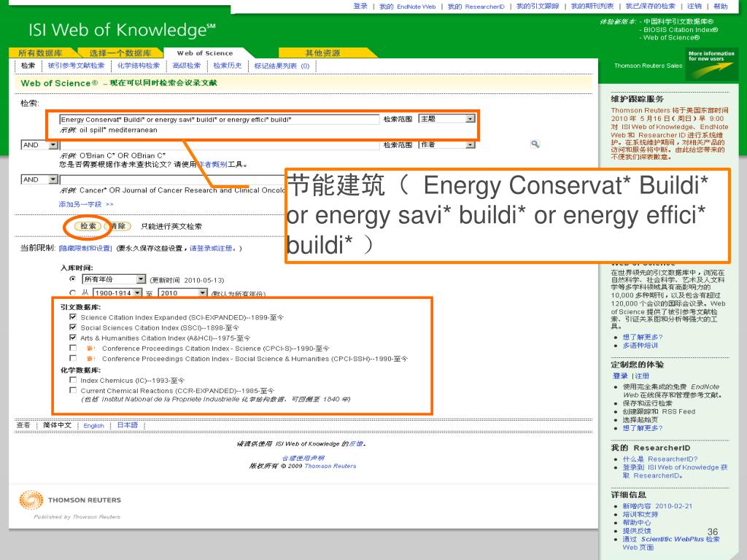Open 新增内容 2010-02-21 link
Viewport: 747px width, 560px height.
tap(657, 506)
